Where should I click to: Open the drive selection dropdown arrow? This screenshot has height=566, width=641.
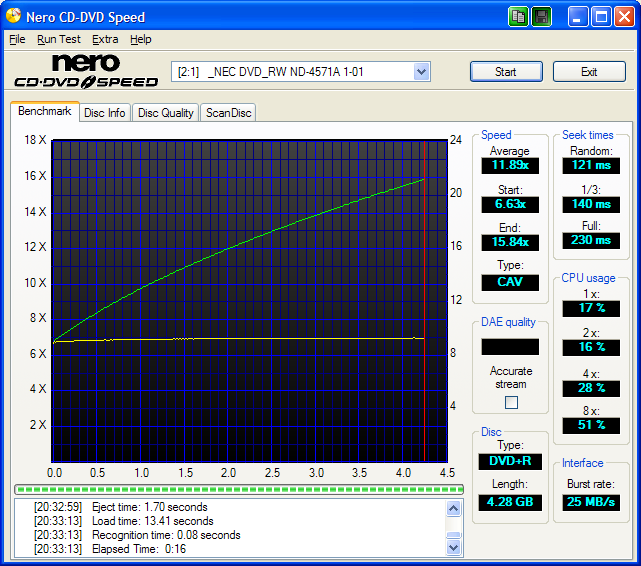pyautogui.click(x=421, y=72)
